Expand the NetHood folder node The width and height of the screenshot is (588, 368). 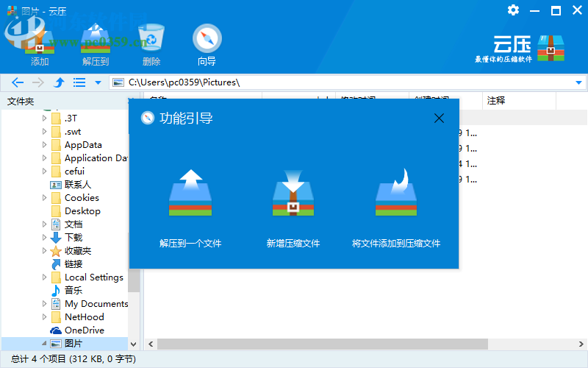44,317
